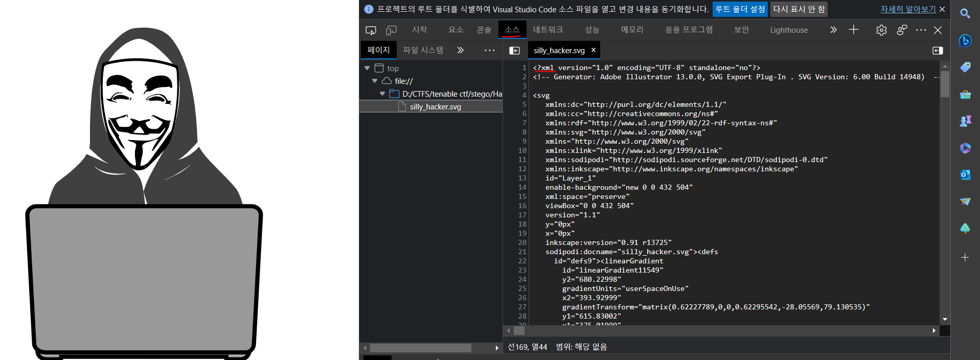The width and height of the screenshot is (980, 360).
Task: Collapse the file:// tree node
Action: coord(375,81)
